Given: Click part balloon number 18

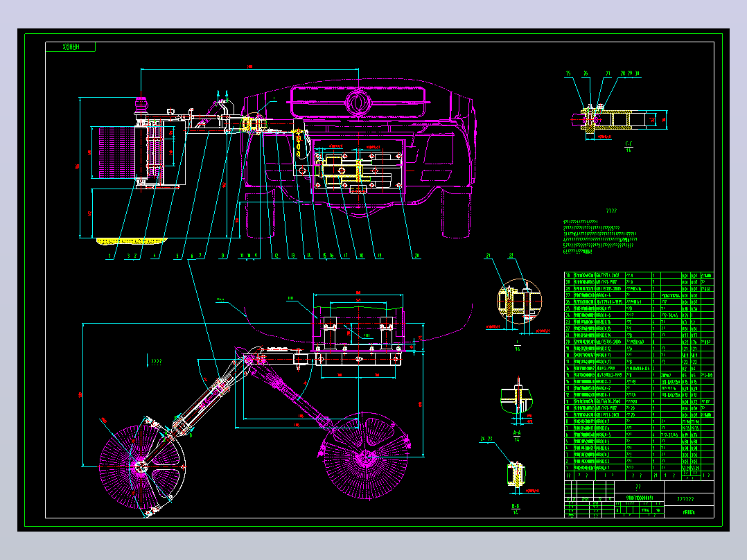Looking at the screenshot, I should pyautogui.click(x=362, y=256).
